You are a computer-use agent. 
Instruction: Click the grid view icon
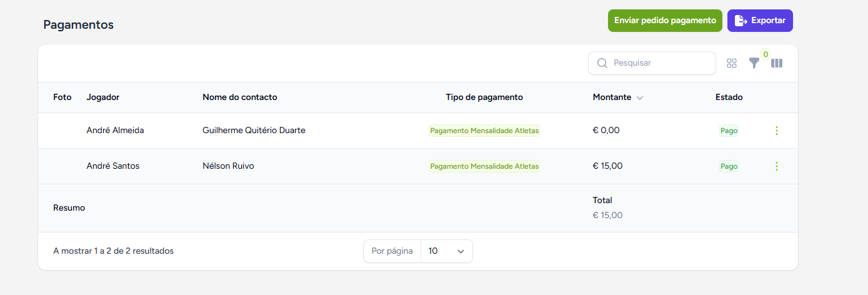point(732,63)
